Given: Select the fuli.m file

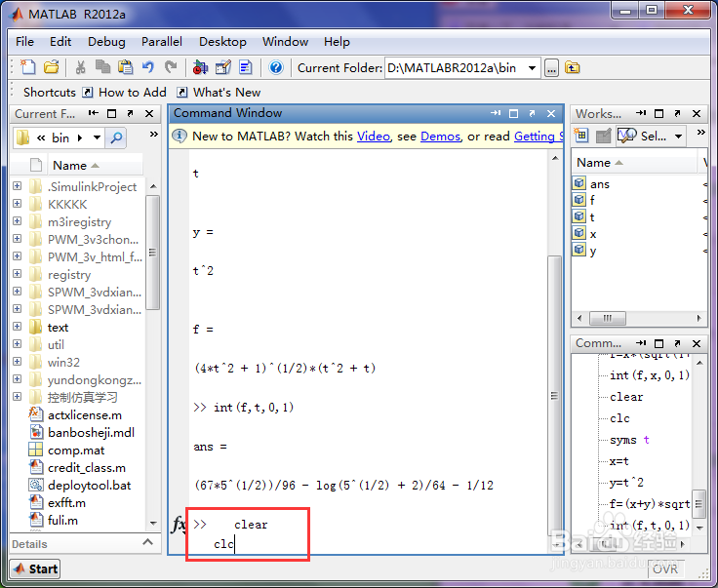Looking at the screenshot, I should [x=62, y=521].
